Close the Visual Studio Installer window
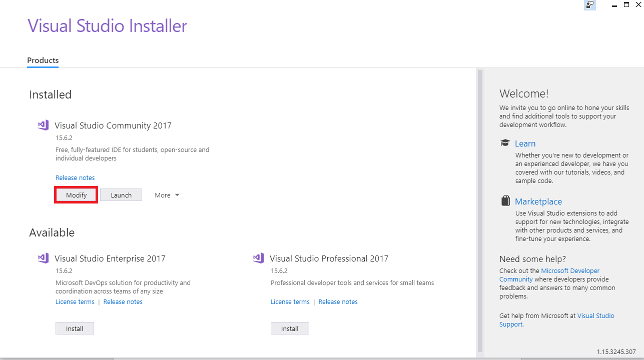The image size is (644, 360). (639, 5)
